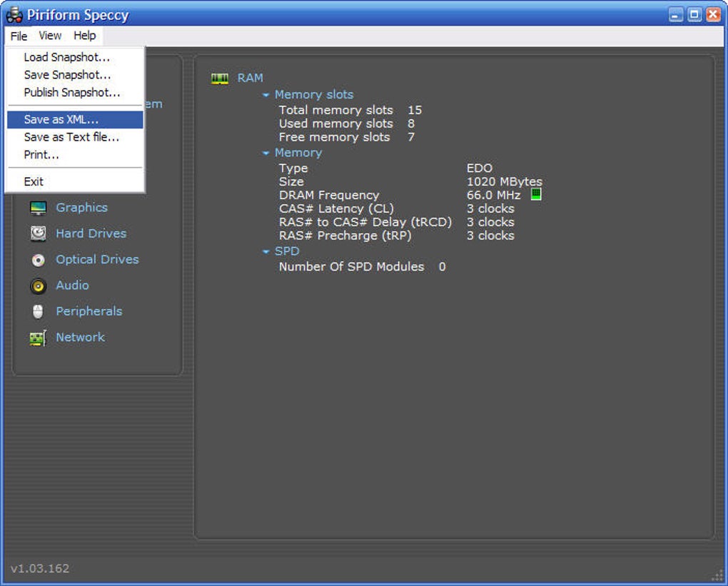Go to the Network section link
Image resolution: width=728 pixels, height=586 pixels.
[81, 338]
